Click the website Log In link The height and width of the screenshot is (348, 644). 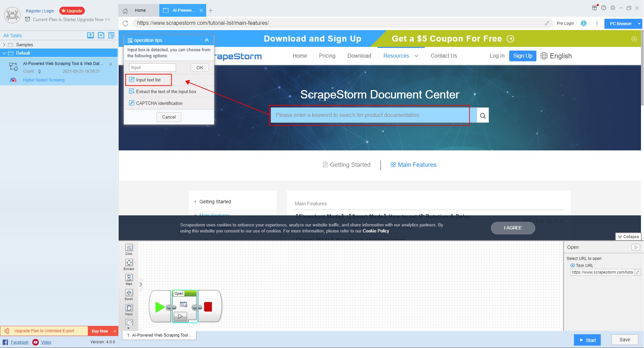click(x=497, y=56)
